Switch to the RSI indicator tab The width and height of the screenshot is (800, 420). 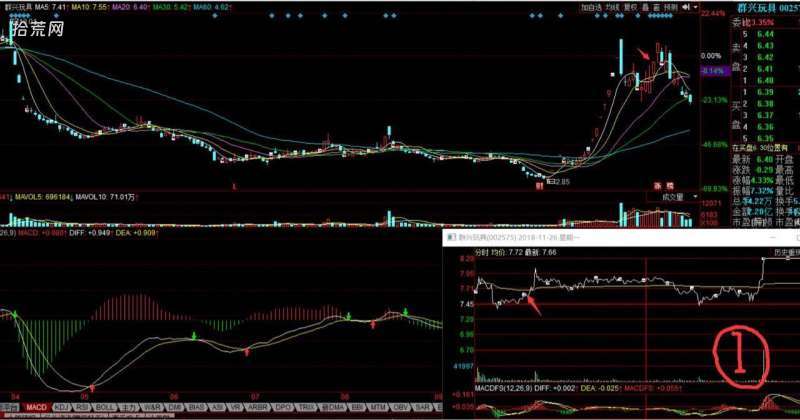click(x=82, y=407)
